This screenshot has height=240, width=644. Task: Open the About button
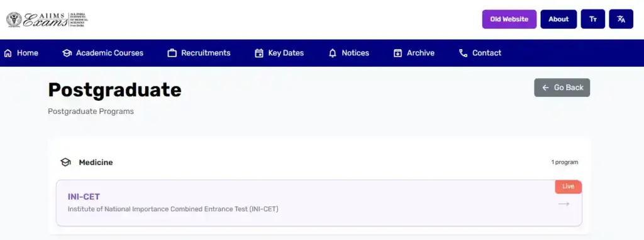[558, 19]
